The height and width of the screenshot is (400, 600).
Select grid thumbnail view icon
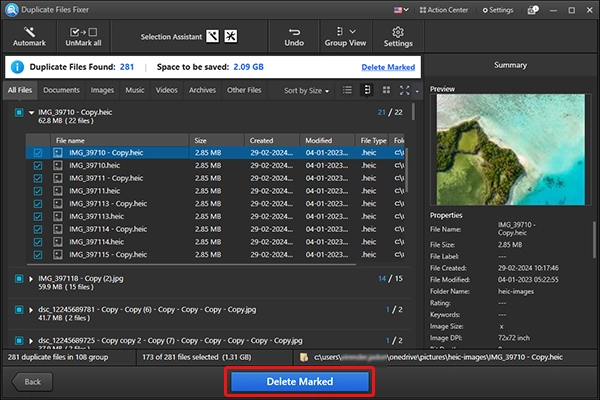(x=386, y=90)
